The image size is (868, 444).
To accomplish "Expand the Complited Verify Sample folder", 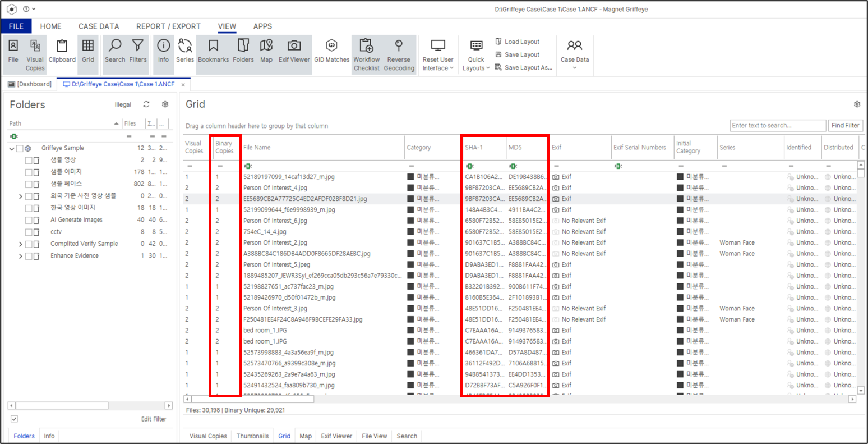I will (x=21, y=244).
